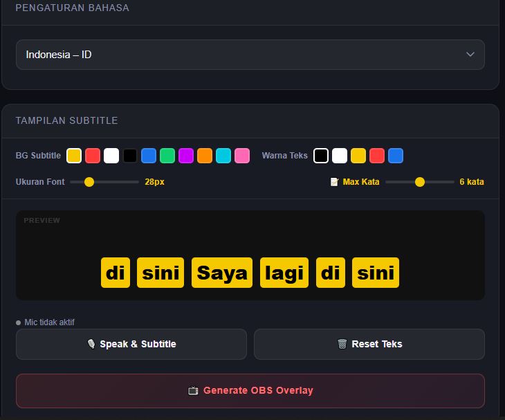
Task: Click the '6 kata' value label
Action: [472, 182]
